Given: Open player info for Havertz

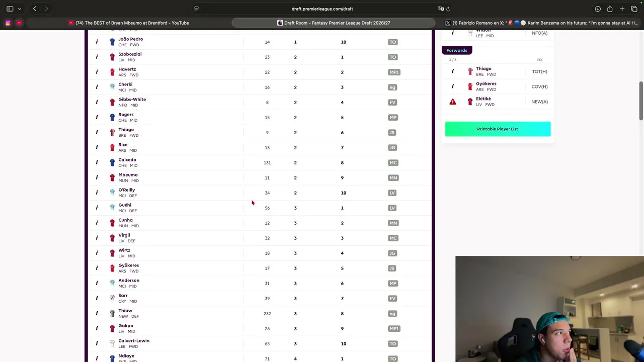Looking at the screenshot, I should click(97, 72).
